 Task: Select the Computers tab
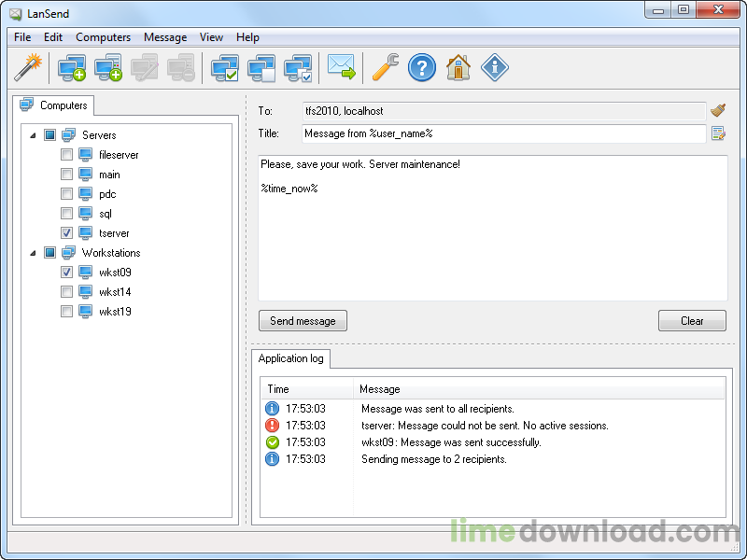click(x=54, y=105)
